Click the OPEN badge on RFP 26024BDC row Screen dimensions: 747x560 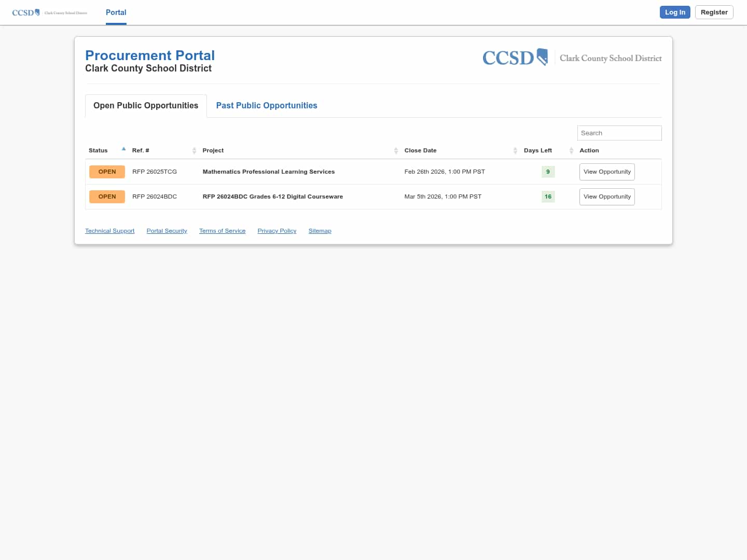tap(107, 197)
